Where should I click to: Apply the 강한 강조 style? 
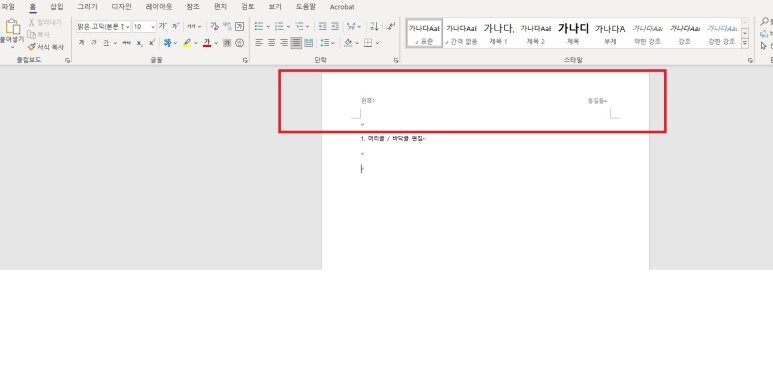tap(722, 34)
